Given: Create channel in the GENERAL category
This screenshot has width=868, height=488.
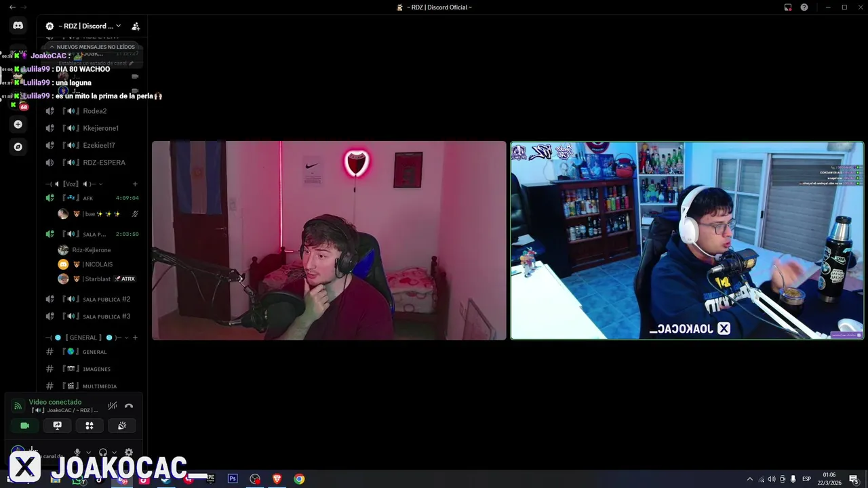Looking at the screenshot, I should point(135,338).
